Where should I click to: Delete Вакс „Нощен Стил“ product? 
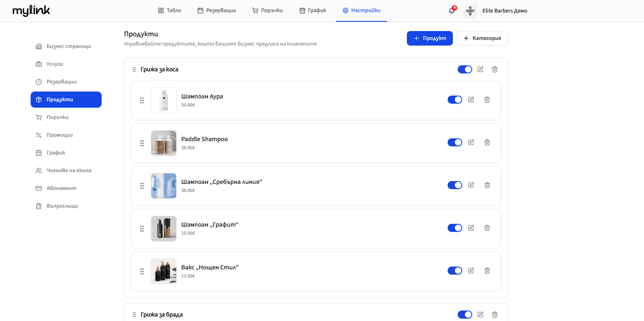pyautogui.click(x=487, y=271)
